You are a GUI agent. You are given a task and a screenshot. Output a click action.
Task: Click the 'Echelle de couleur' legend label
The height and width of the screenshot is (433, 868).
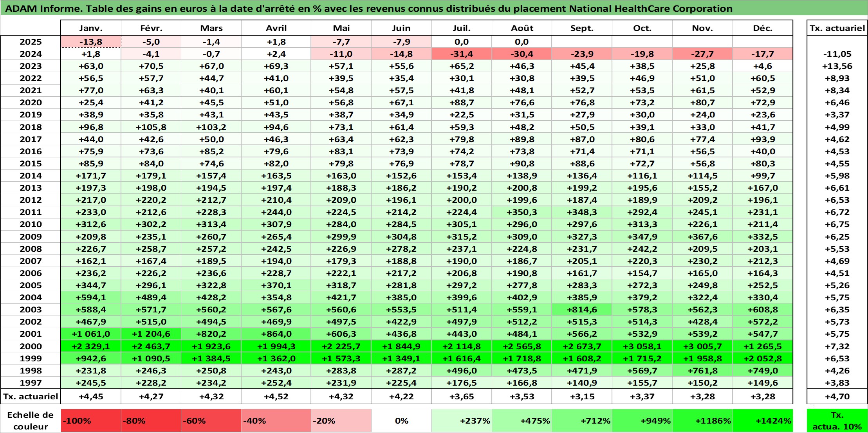(31, 421)
